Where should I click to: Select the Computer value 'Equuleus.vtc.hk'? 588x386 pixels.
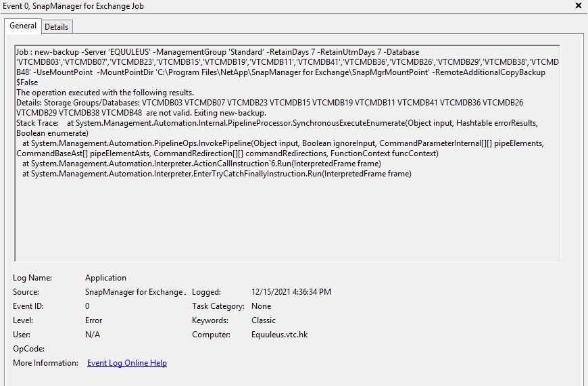coord(280,335)
